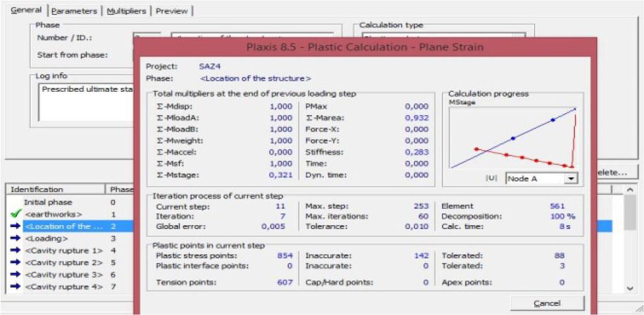644x315 pixels.
Task: Go to the Preview tab
Action: coord(172,11)
